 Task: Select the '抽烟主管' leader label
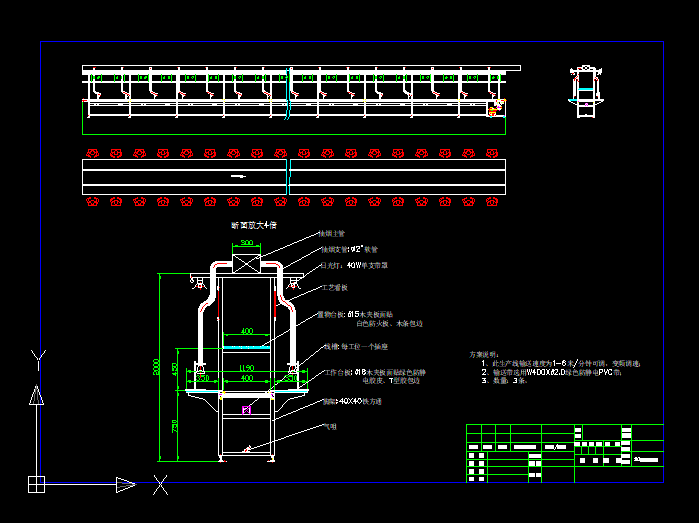[x=332, y=234]
